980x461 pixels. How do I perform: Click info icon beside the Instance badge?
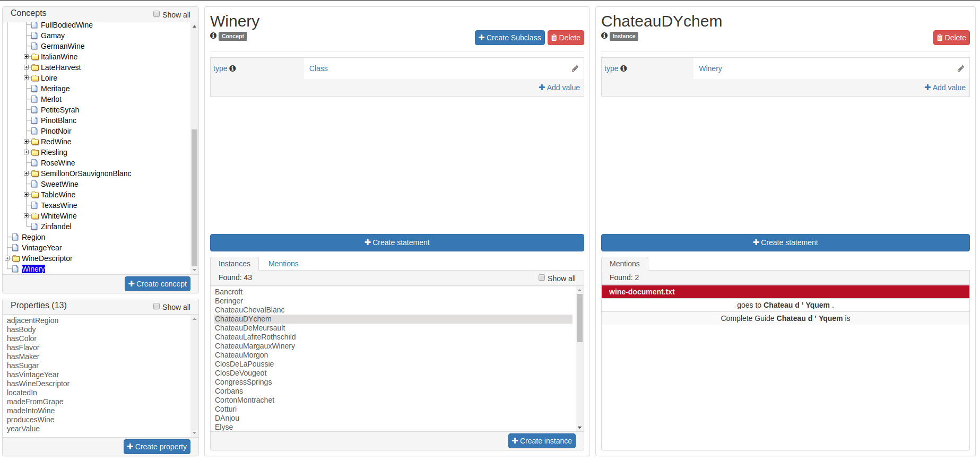point(604,36)
